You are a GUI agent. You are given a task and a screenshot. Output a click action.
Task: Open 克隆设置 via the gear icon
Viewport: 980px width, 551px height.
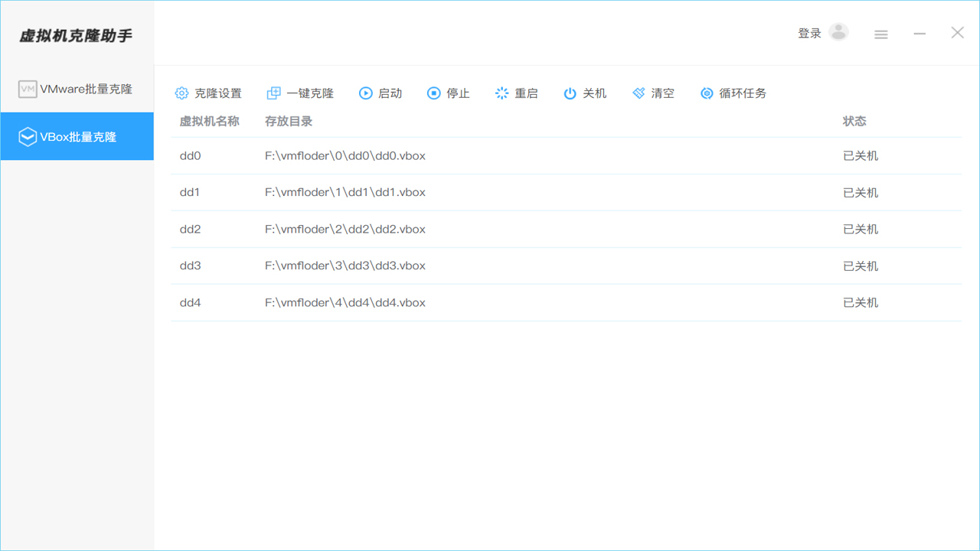tap(182, 93)
